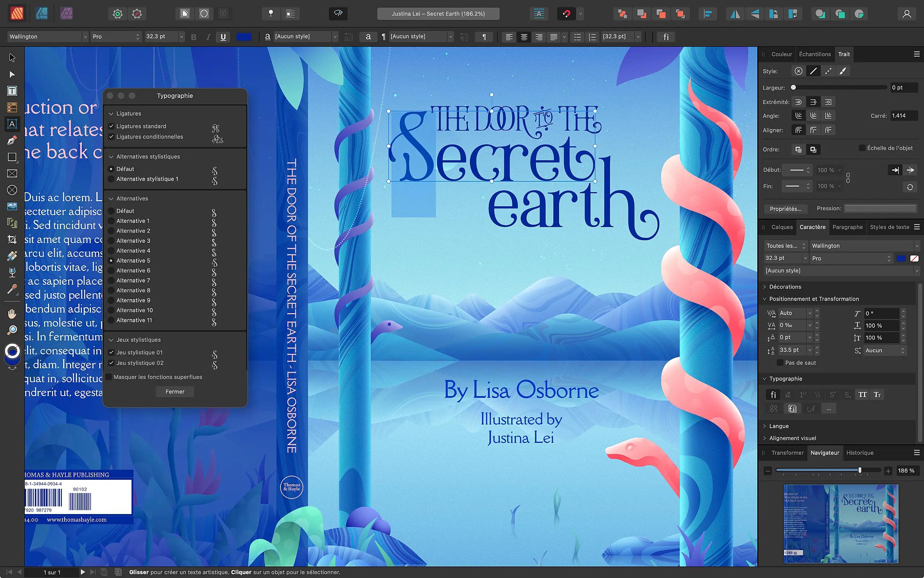924x578 pixels.
Task: Enable Échelle de l'objet checkbox
Action: tap(862, 147)
